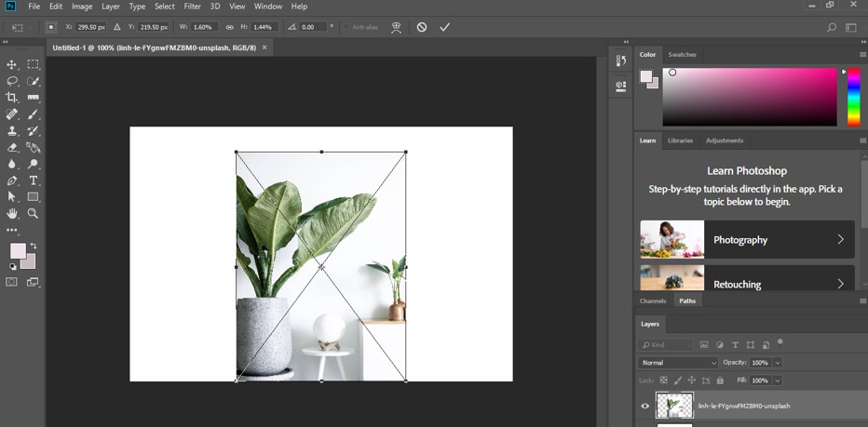This screenshot has width=868, height=427.
Task: Reset default foreground and background colors
Action: point(12,267)
